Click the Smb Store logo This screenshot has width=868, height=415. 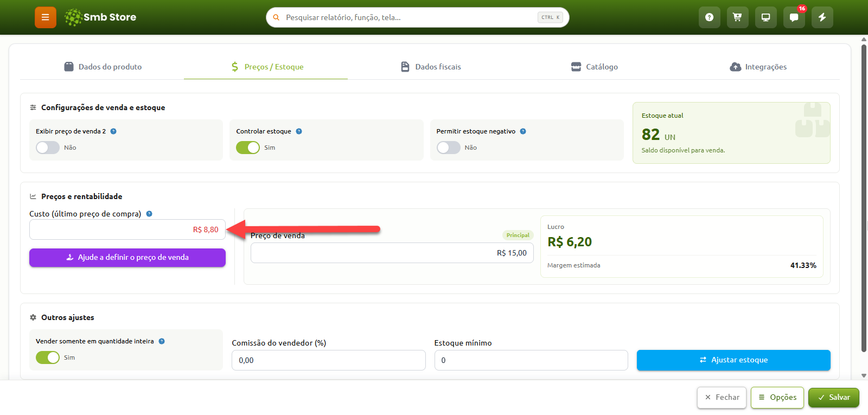point(100,17)
